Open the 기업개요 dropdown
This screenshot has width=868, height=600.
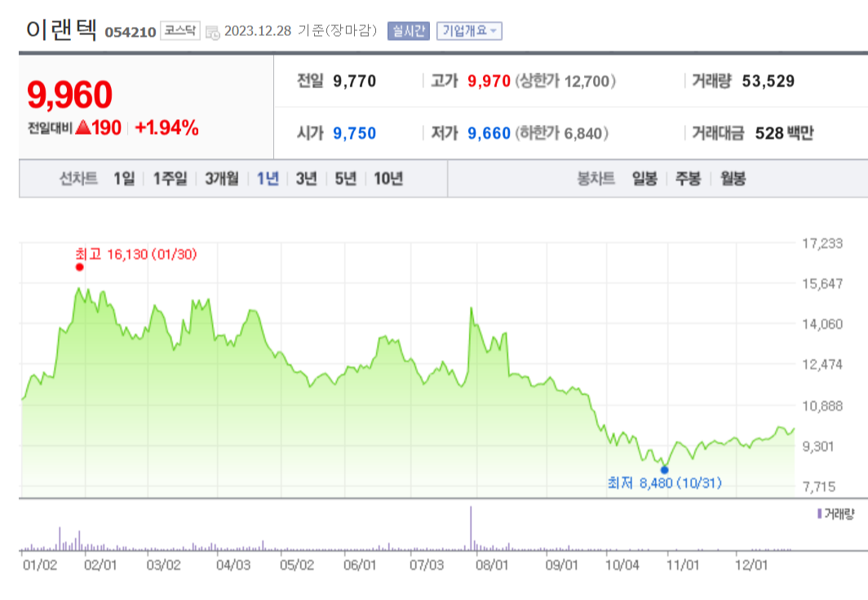[469, 31]
